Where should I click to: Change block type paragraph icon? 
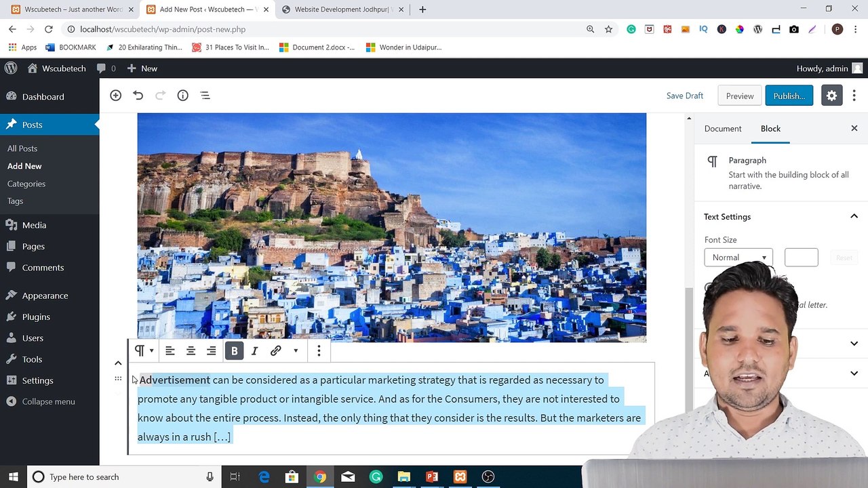(x=143, y=350)
